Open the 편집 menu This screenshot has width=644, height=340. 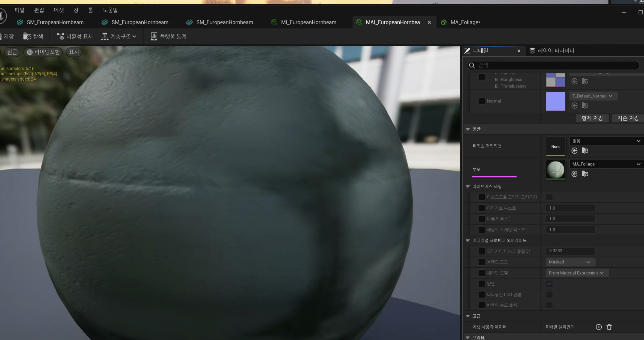point(39,10)
